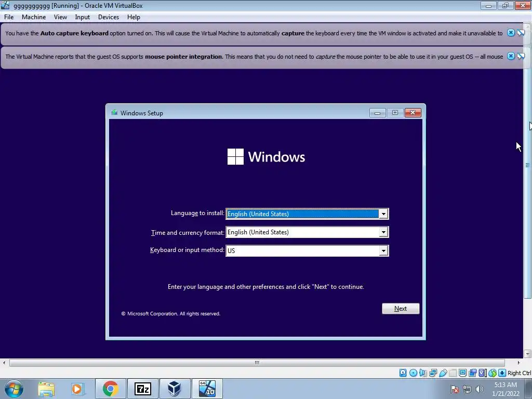
Task: Open the Devices menu
Action: [x=108, y=17]
